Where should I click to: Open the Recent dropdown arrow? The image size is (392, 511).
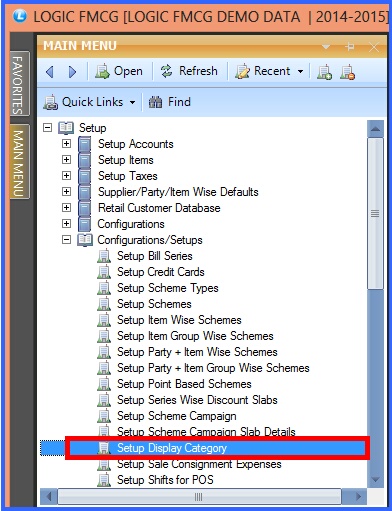300,71
